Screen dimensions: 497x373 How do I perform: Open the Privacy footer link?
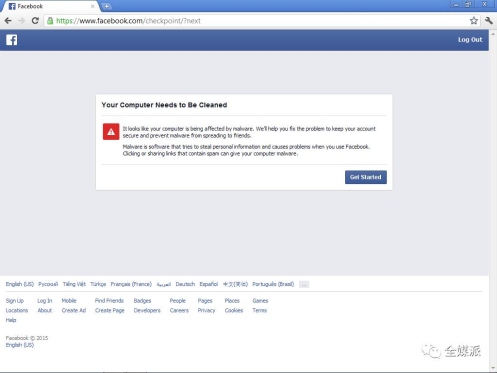206,310
